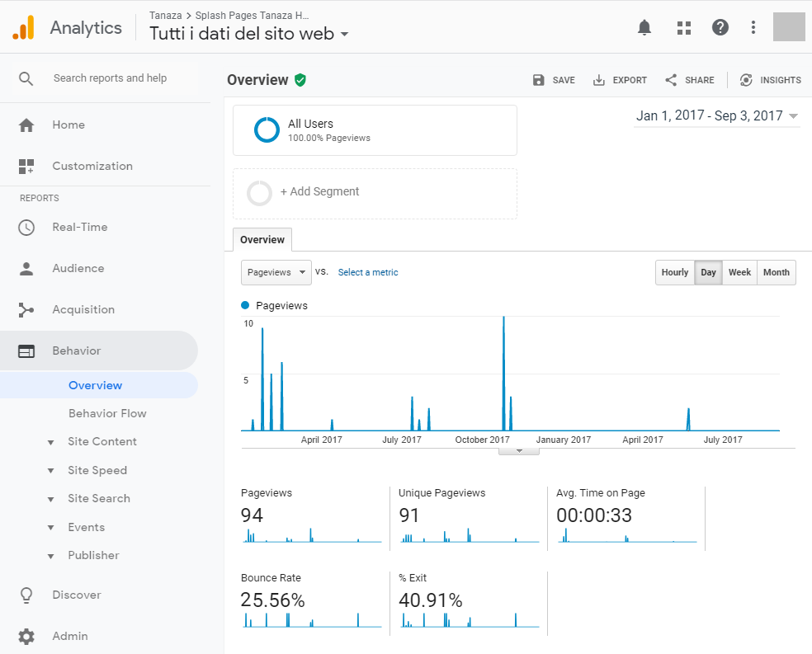Screen dimensions: 812x654
Task: Open Behavior Flow report
Action: (108, 413)
